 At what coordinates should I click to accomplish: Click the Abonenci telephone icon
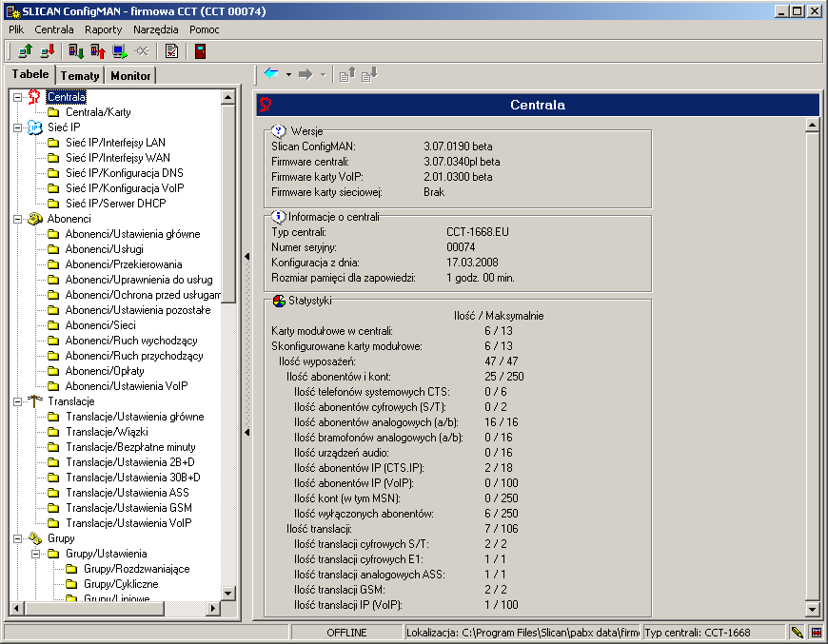35,219
